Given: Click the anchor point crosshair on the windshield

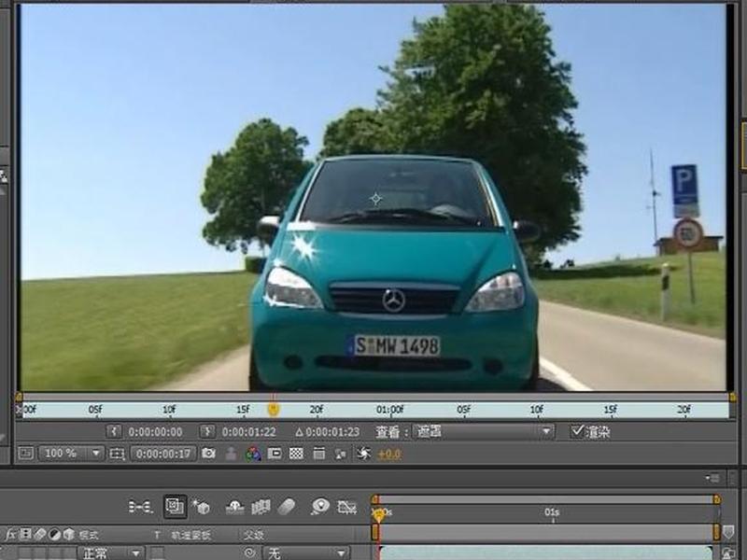Looking at the screenshot, I should (376, 199).
